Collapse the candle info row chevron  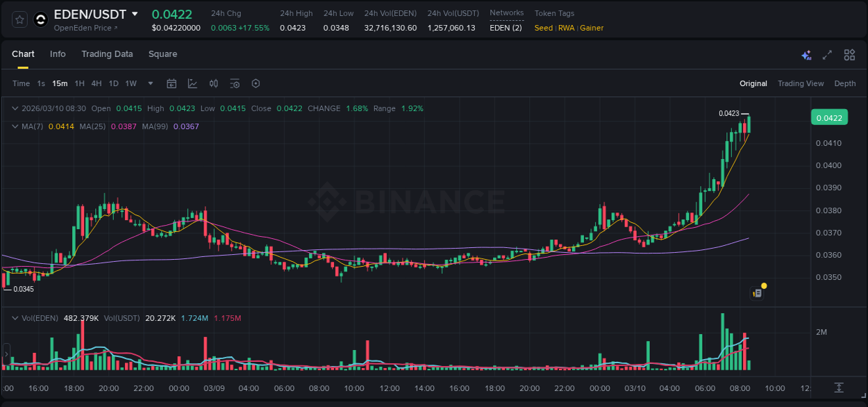pos(15,108)
